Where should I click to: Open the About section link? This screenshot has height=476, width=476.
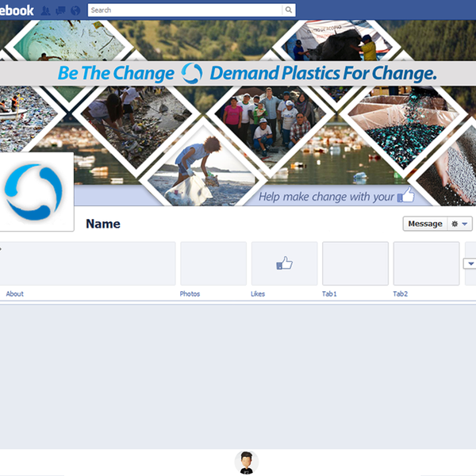point(15,294)
